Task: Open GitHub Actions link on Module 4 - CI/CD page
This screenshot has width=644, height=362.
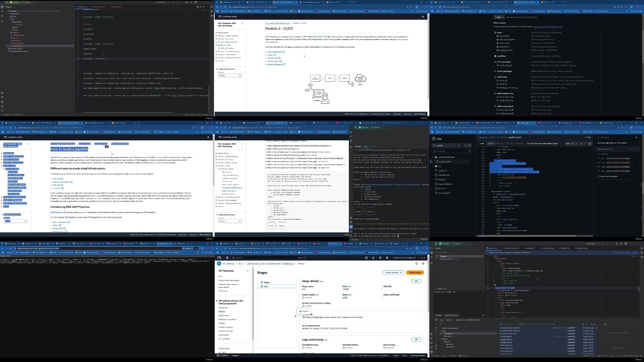Action: tap(273, 61)
